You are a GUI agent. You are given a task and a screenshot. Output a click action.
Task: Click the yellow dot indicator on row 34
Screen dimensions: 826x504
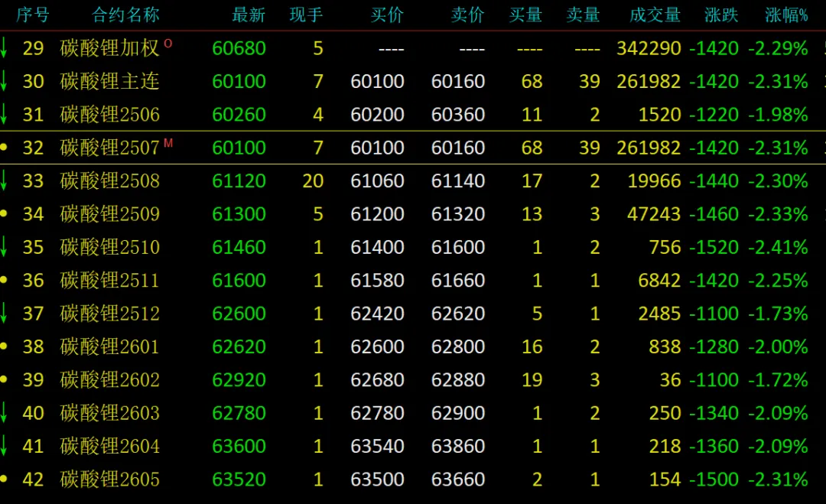(x=3, y=213)
